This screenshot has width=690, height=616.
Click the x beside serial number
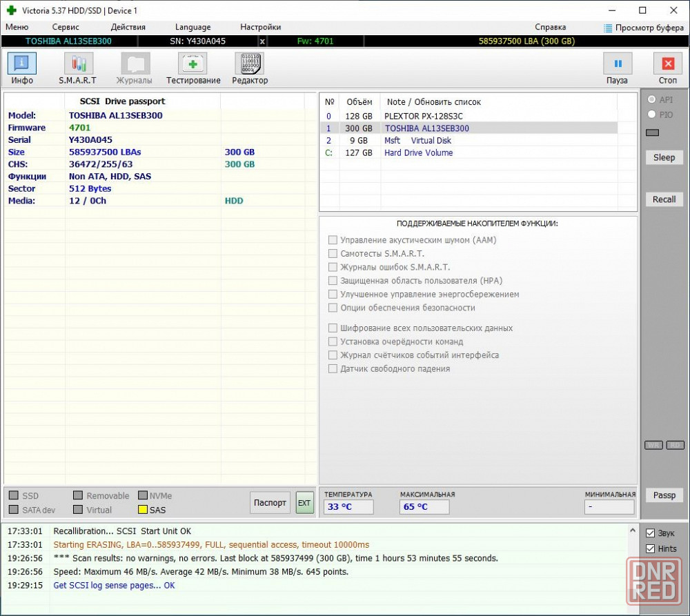point(262,41)
